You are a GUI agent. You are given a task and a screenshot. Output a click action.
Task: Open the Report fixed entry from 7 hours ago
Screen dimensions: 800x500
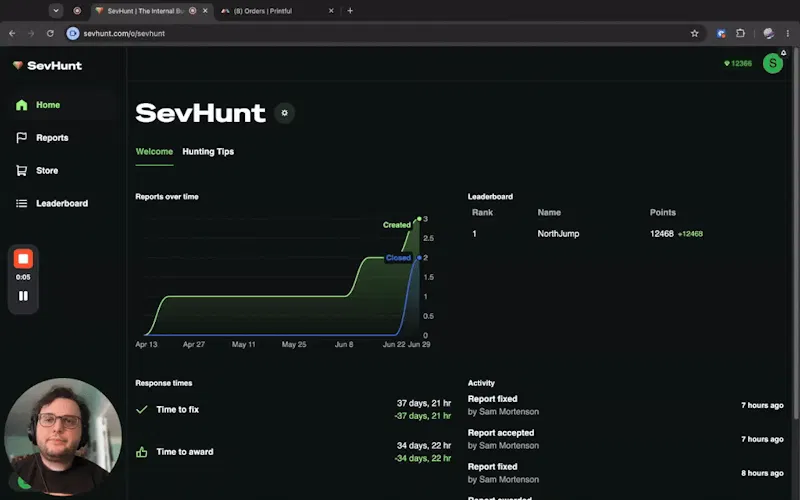[626, 405]
